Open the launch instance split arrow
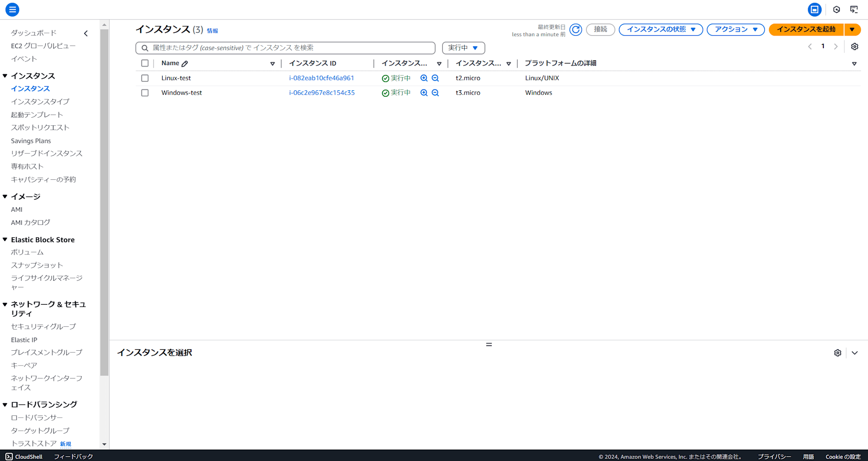 [852, 30]
